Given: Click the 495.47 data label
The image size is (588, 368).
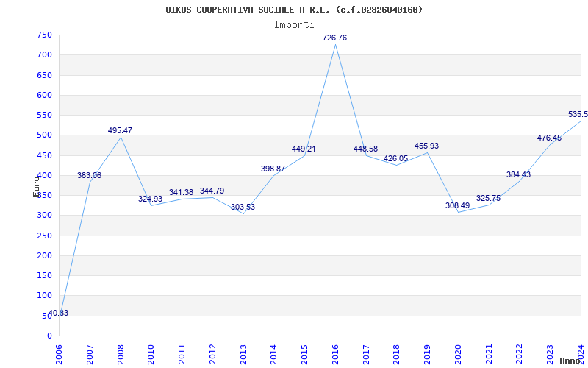Looking at the screenshot, I should [120, 131].
